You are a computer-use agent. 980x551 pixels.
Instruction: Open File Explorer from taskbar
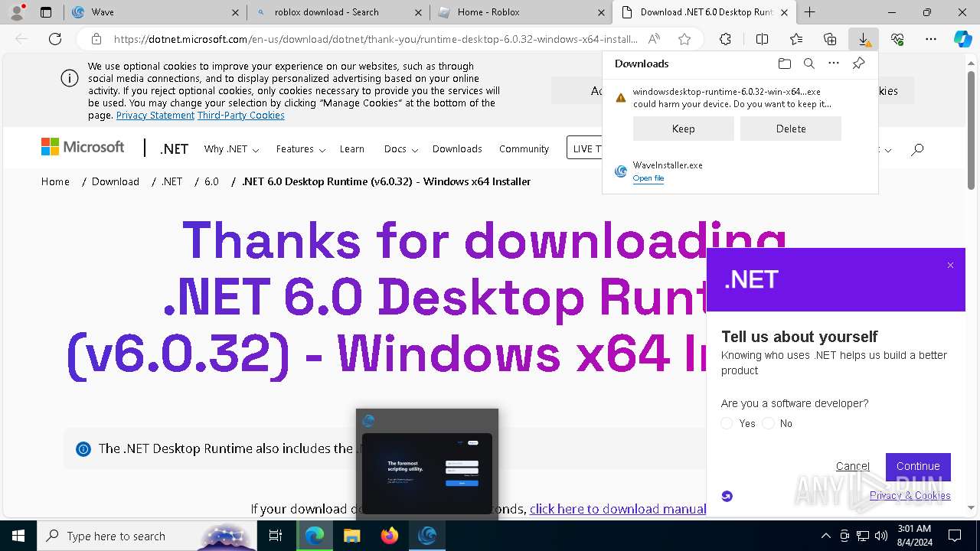pos(351,536)
